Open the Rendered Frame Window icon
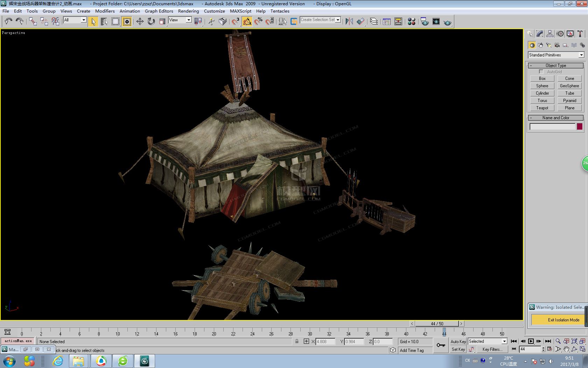588x368 pixels. point(436,21)
